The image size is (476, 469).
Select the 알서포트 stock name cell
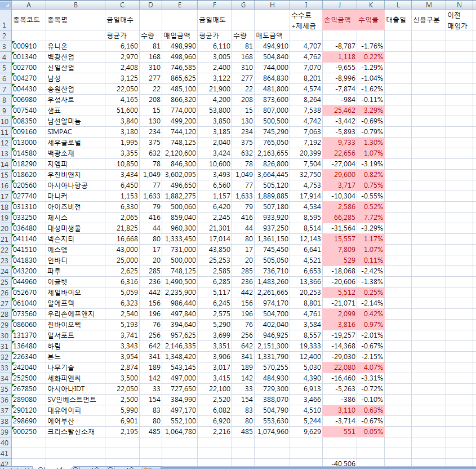click(75, 335)
